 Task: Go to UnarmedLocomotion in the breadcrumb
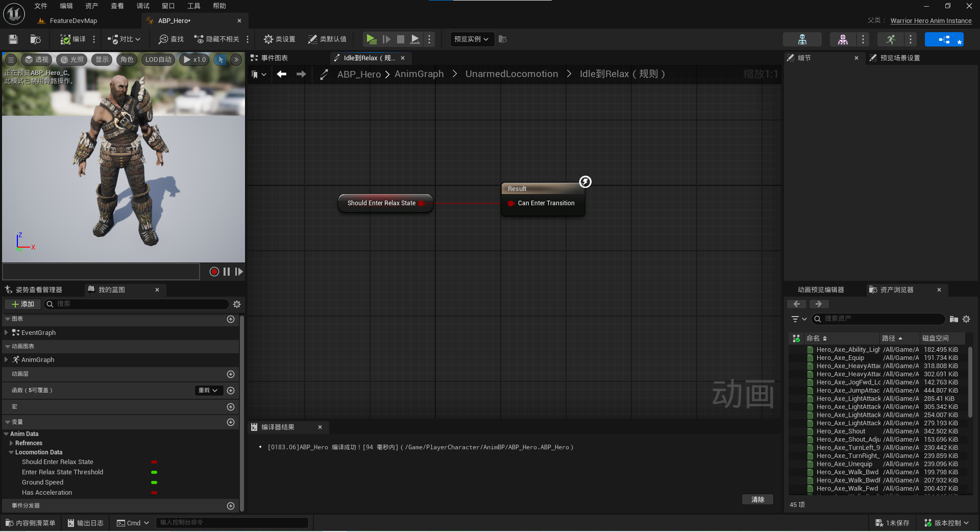click(511, 74)
